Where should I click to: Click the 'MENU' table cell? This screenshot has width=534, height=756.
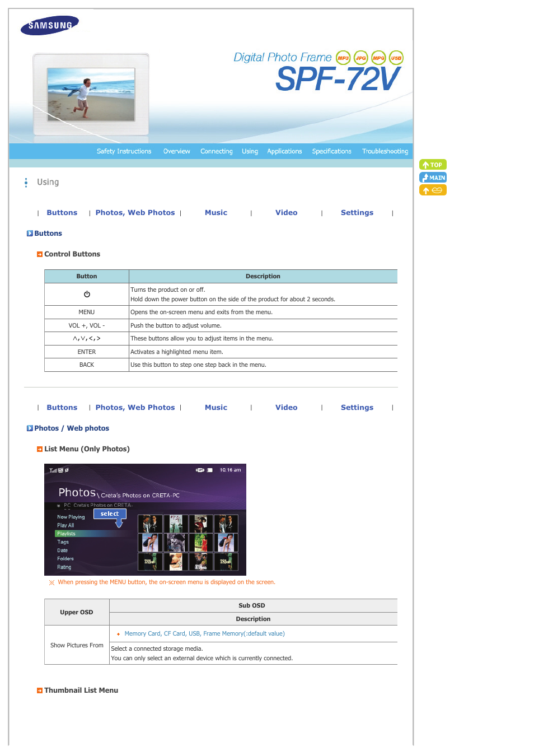(87, 312)
